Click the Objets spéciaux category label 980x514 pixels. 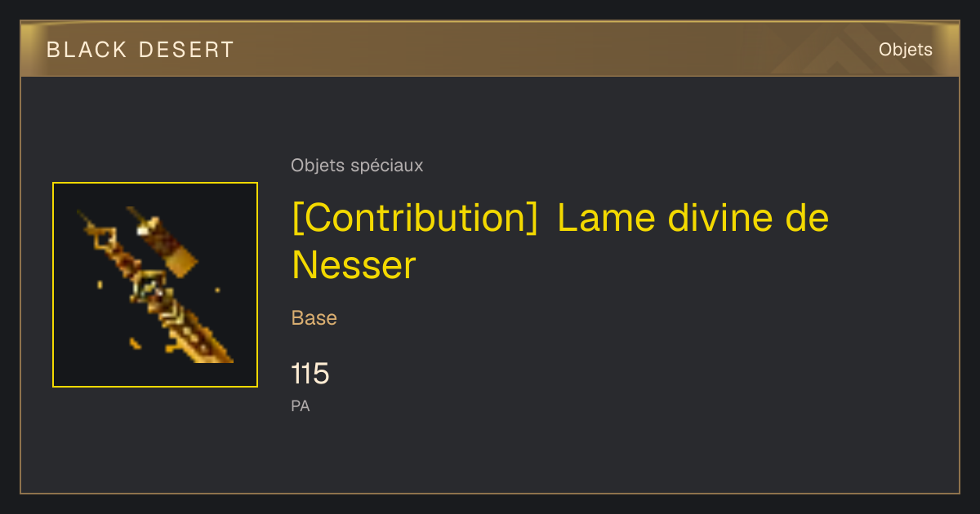click(x=357, y=166)
